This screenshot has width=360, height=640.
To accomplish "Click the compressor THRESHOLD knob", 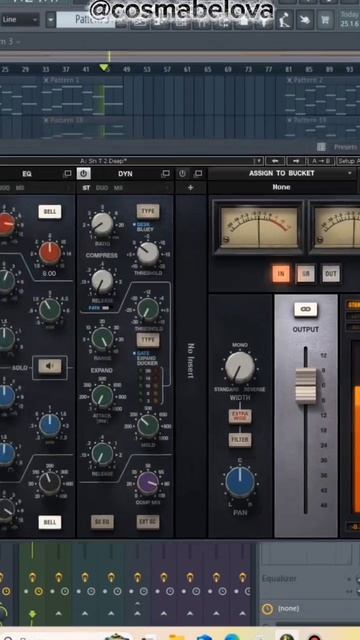I will coord(148,253).
